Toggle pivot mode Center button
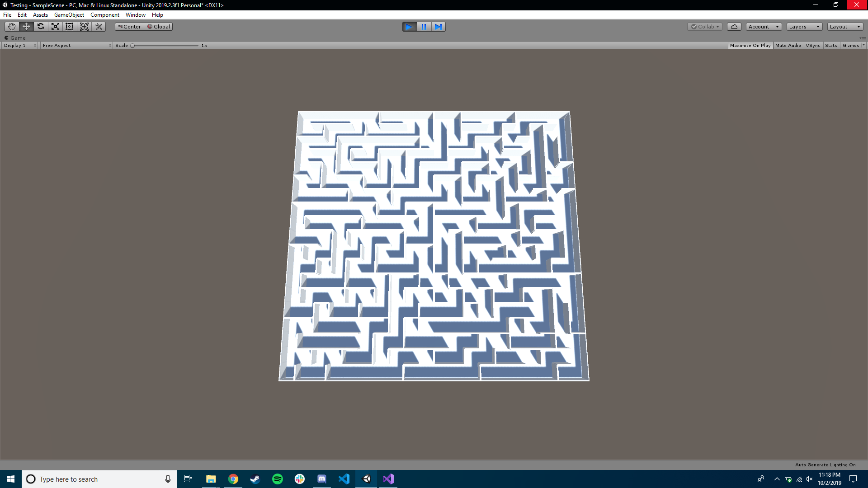Image resolution: width=868 pixels, height=488 pixels. coord(129,27)
